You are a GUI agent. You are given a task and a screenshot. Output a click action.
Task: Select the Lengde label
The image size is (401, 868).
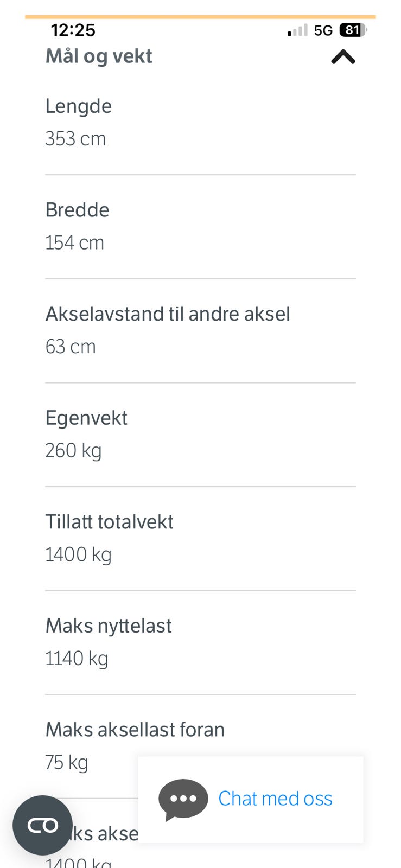(x=79, y=106)
